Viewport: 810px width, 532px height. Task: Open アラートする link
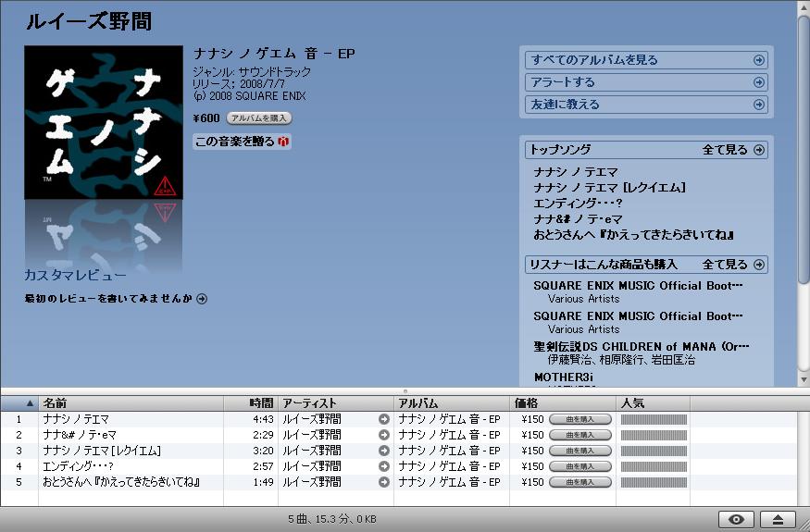[x=646, y=82]
